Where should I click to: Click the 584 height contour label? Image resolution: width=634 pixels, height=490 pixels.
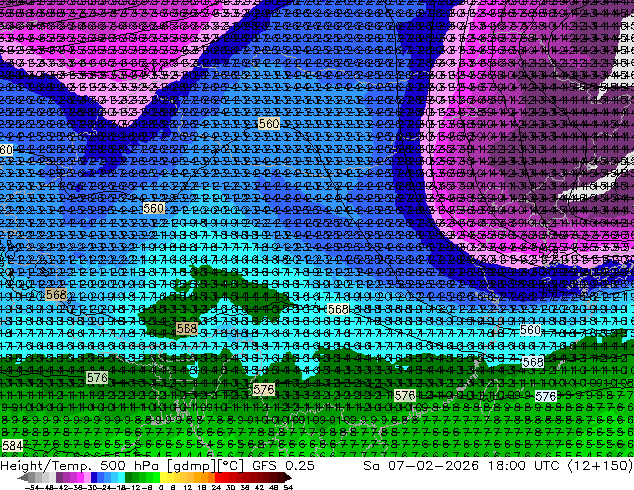coord(12,446)
